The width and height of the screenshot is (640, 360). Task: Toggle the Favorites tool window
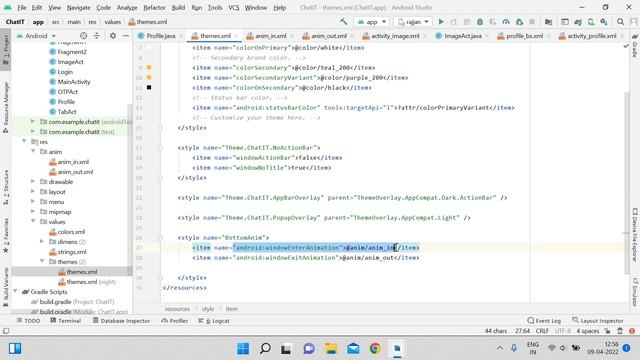[6, 236]
